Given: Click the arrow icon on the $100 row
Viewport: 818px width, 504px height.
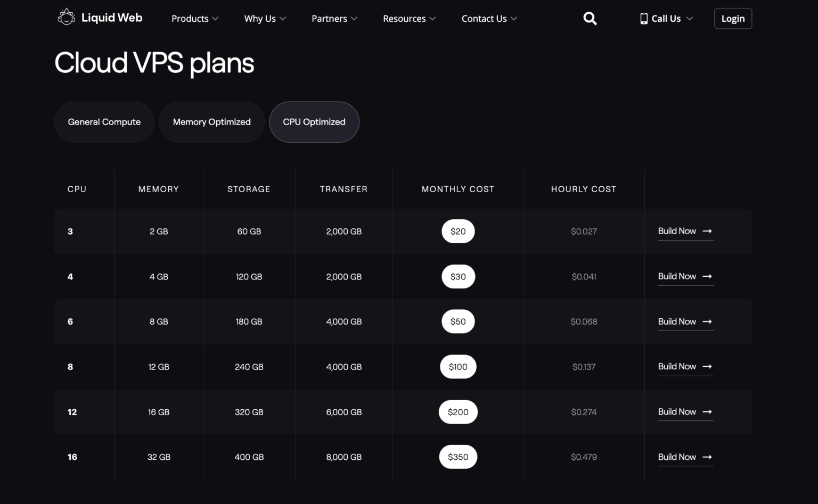Looking at the screenshot, I should 707,366.
